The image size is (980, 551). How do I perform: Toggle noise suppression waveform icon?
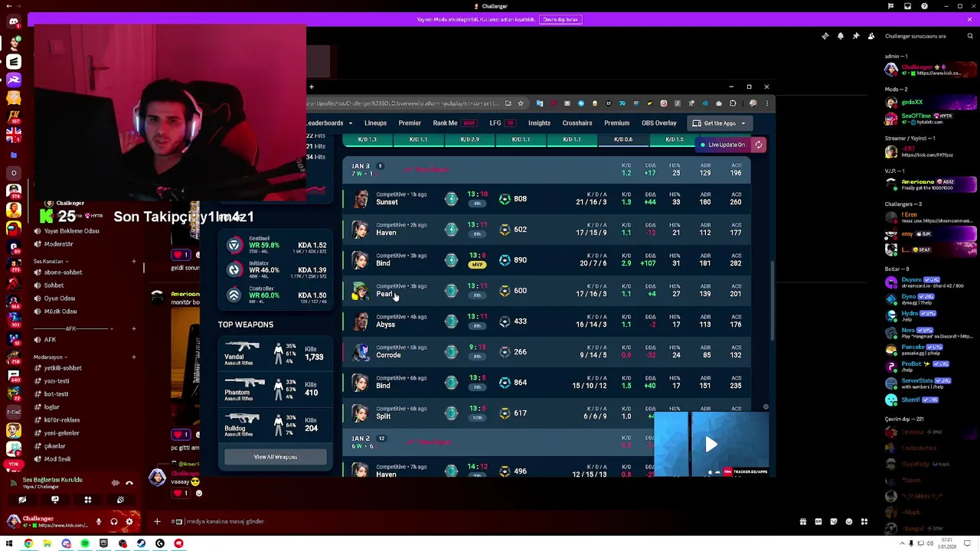pos(115,483)
